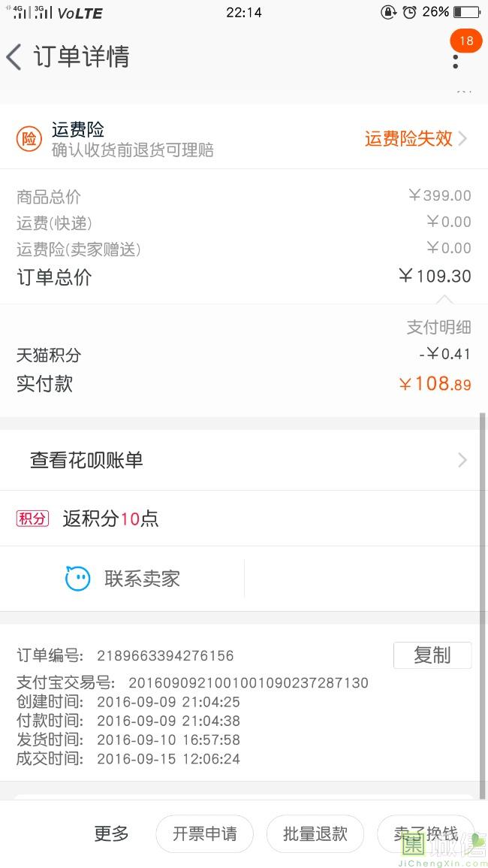The height and width of the screenshot is (868, 488).
Task: Open the chevron beside 查看花呗账单
Action: click(x=462, y=460)
